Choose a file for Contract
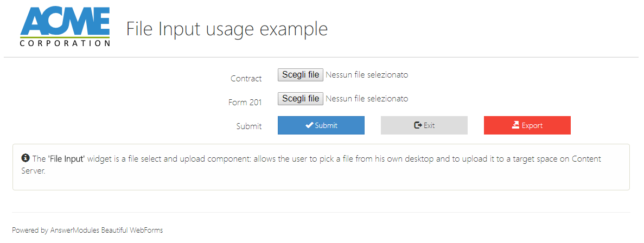The width and height of the screenshot is (644, 243). (x=301, y=75)
